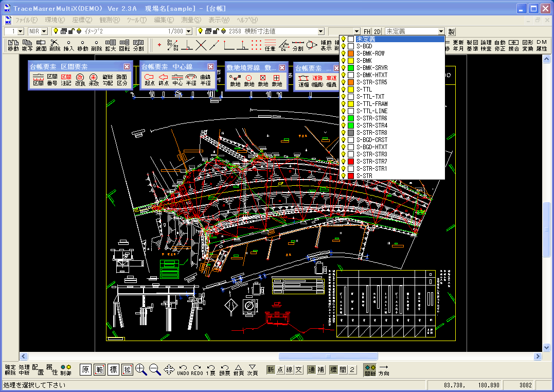The width and height of the screenshot is (554, 392).
Task: Select the 道幅 road width tool
Action: 303,81
